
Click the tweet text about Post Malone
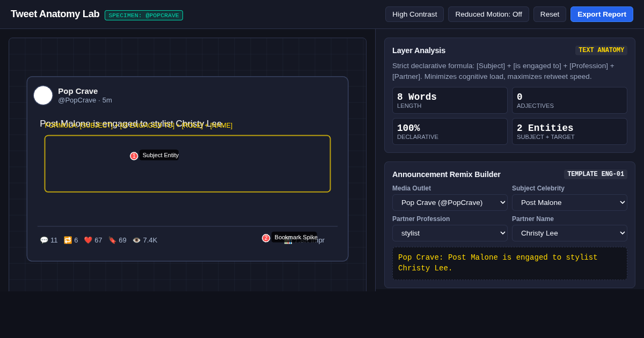pyautogui.click(x=131, y=123)
